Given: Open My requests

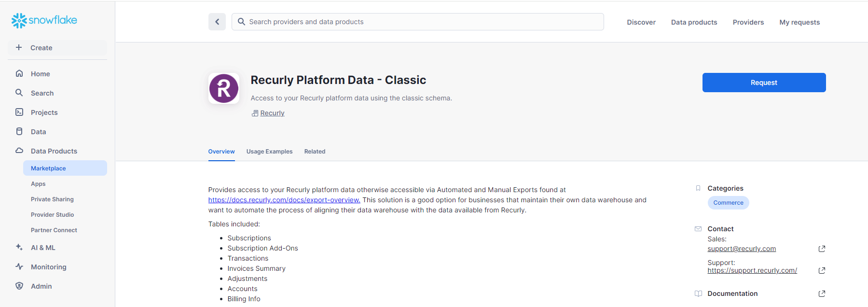Looking at the screenshot, I should coord(799,22).
